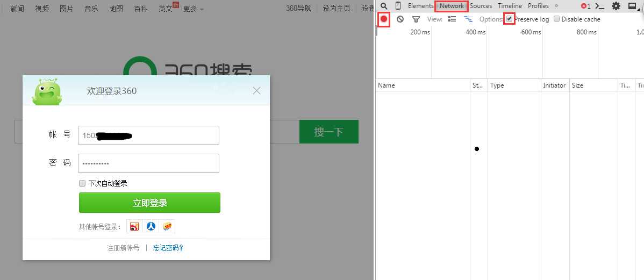The width and height of the screenshot is (644, 280).
Task: Click the red error count indicator
Action: [x=586, y=6]
